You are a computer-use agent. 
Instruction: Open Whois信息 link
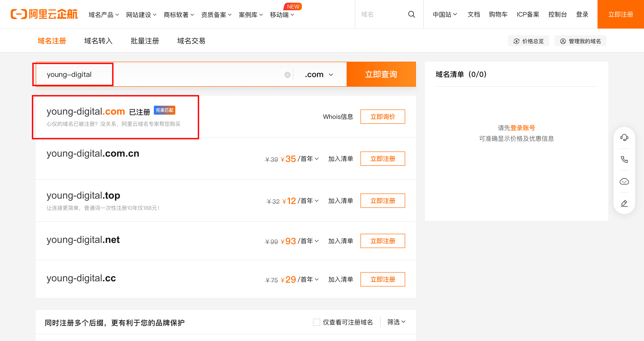click(x=338, y=117)
